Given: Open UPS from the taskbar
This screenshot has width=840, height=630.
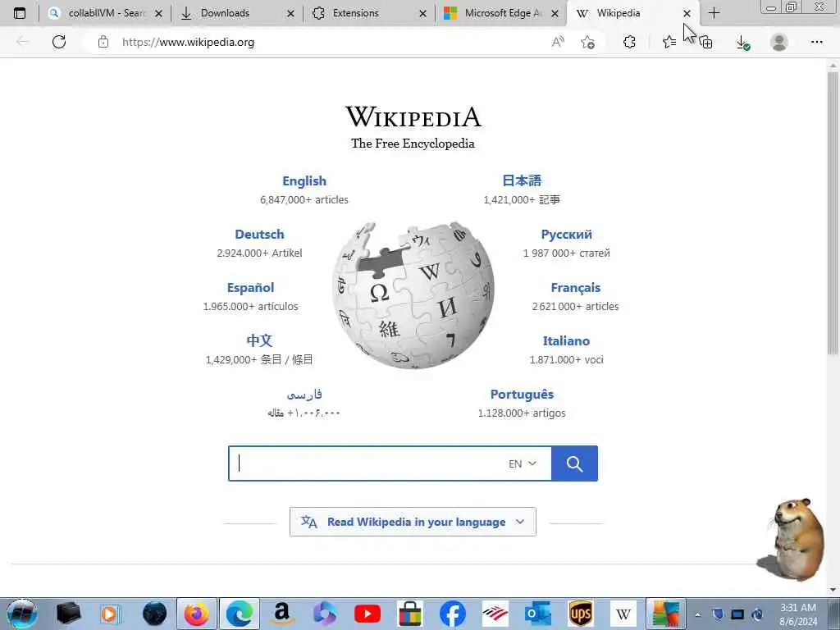Looking at the screenshot, I should coord(581,614).
